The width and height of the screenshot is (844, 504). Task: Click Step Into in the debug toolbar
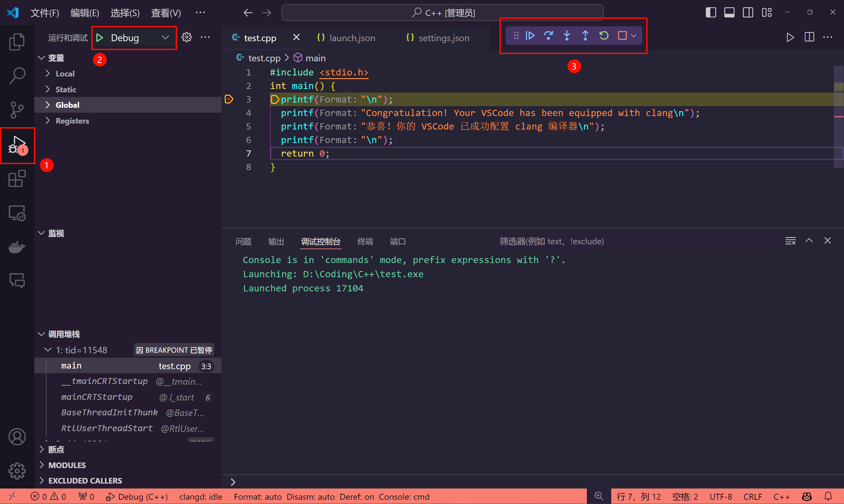click(x=567, y=35)
